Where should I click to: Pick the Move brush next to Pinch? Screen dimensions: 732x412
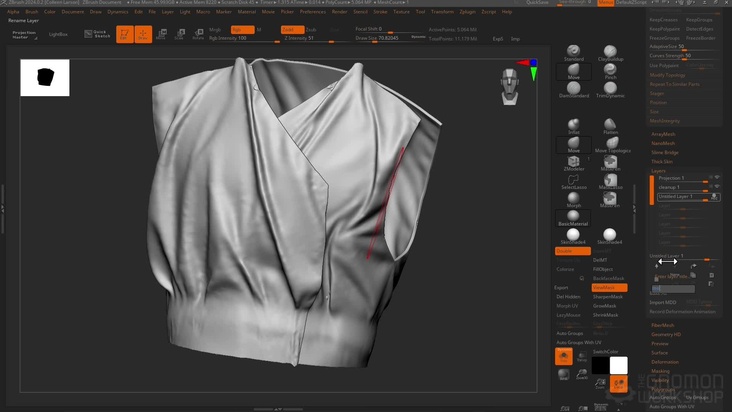click(x=573, y=71)
